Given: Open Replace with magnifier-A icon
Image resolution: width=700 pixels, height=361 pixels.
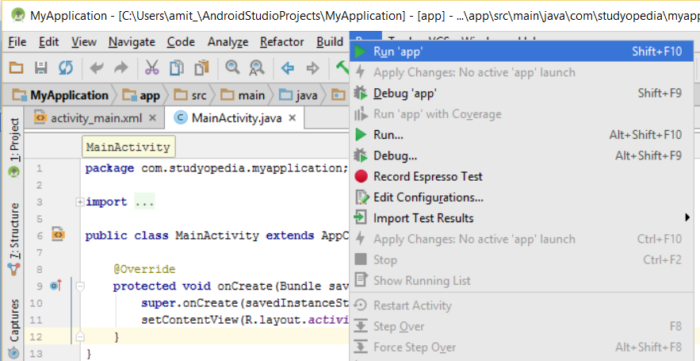Looking at the screenshot, I should point(257,68).
